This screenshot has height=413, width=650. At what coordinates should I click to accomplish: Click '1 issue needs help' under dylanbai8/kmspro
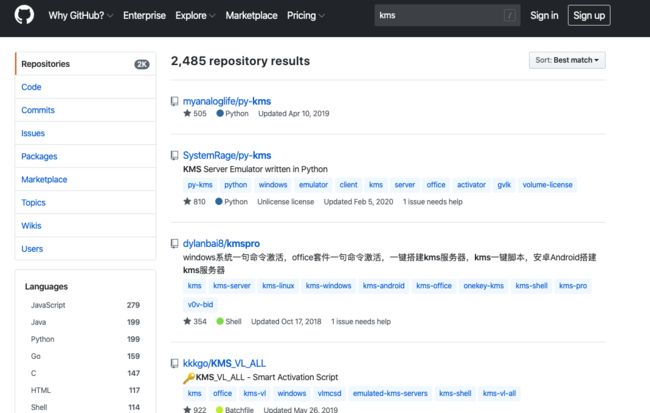click(x=361, y=322)
